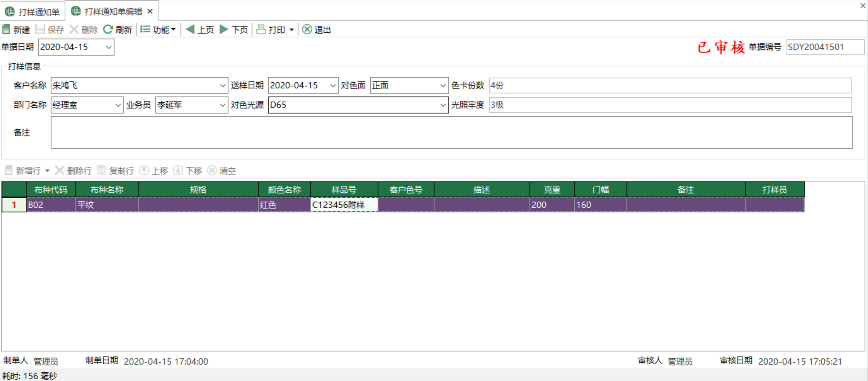The image size is (868, 381).
Task: Open the 功能 function list menu
Action: point(158,29)
